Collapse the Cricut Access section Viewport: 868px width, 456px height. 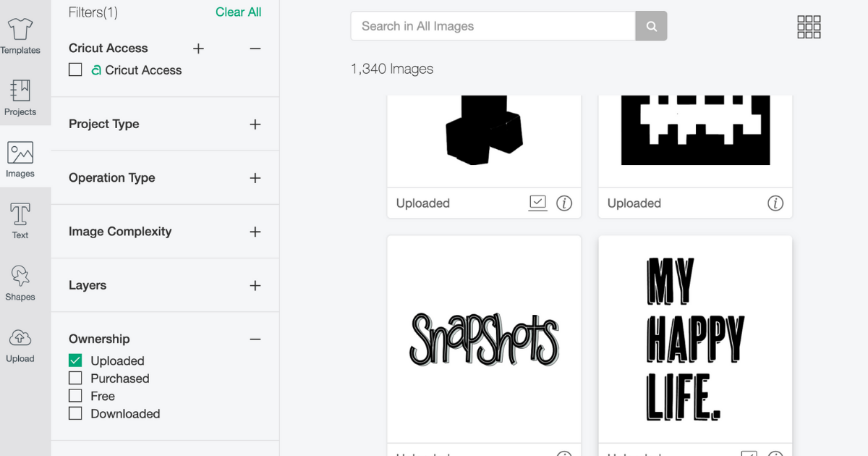point(255,48)
